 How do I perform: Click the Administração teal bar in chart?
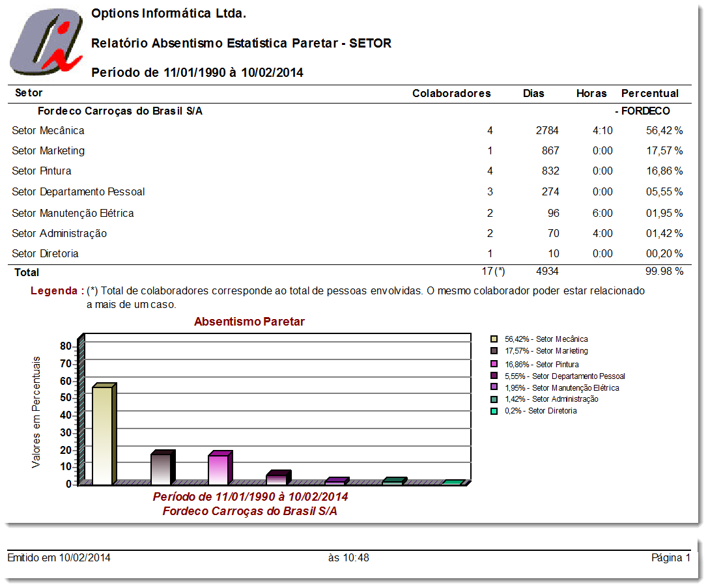pos(395,481)
